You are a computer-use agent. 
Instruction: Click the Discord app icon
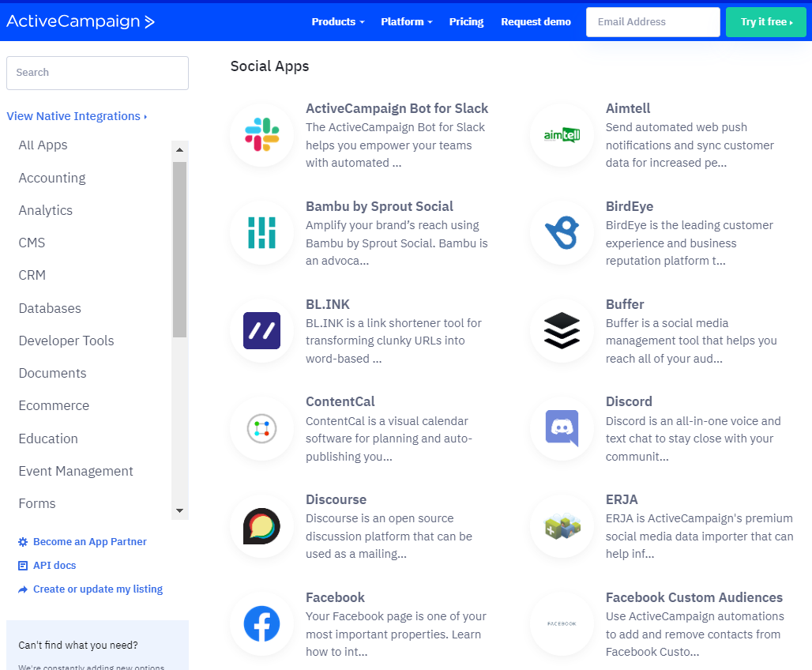point(561,428)
